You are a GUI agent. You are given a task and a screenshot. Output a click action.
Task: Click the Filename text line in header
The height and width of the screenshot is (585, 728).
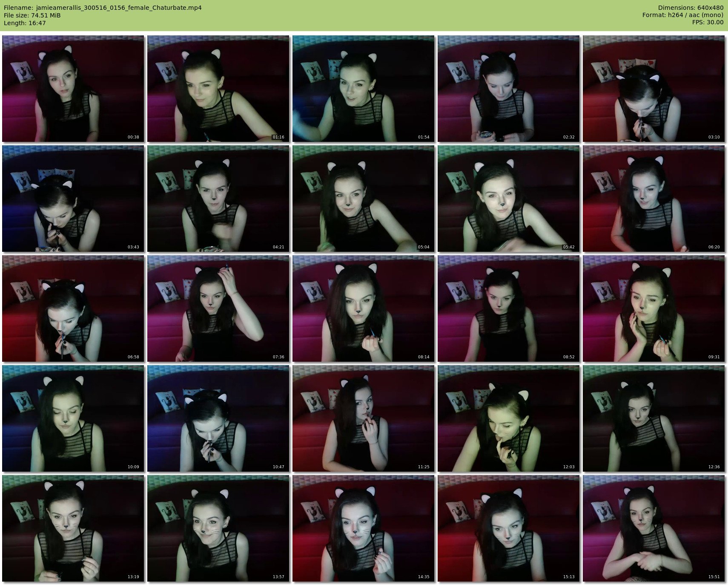[103, 8]
